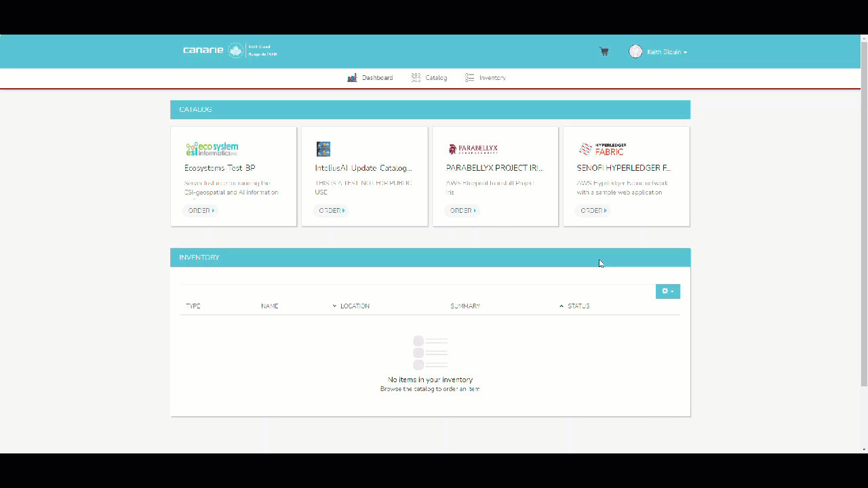Click the Parabellyx logo
868x488 pixels.
pos(473,149)
